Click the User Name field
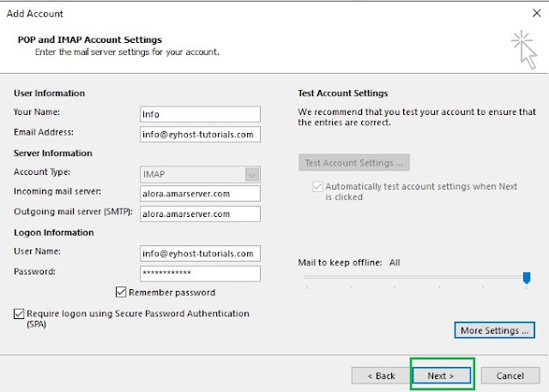 pos(199,254)
